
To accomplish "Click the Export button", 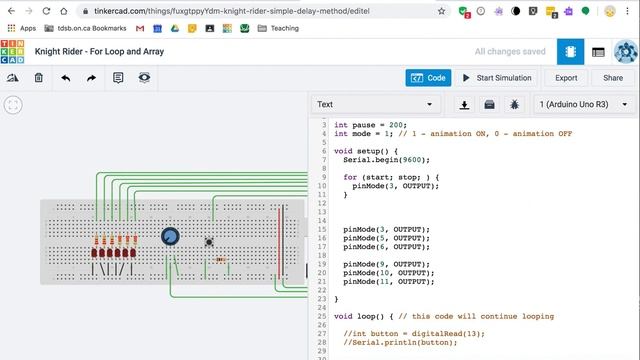I will point(566,78).
